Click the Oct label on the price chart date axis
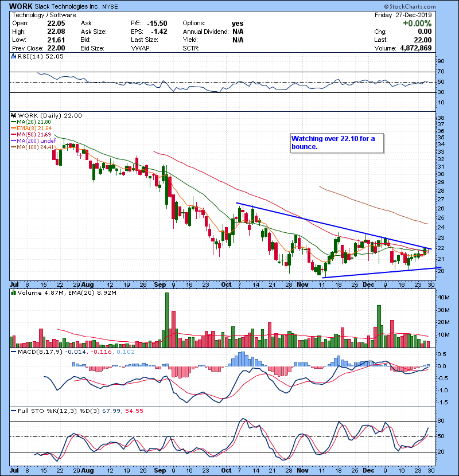 [226, 285]
